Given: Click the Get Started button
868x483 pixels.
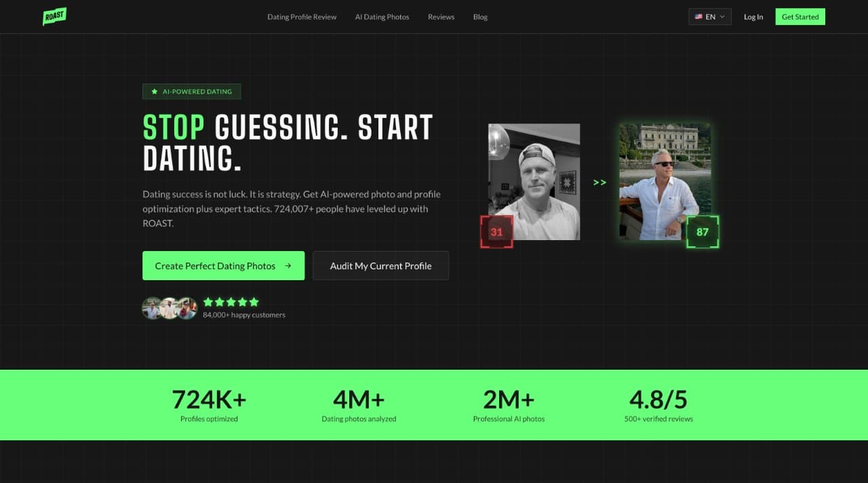Looking at the screenshot, I should (x=800, y=17).
